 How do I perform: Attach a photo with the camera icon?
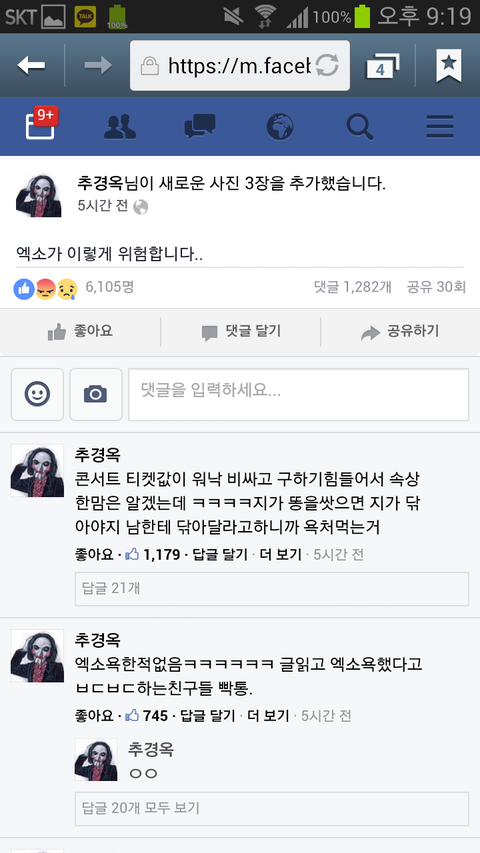[96, 394]
